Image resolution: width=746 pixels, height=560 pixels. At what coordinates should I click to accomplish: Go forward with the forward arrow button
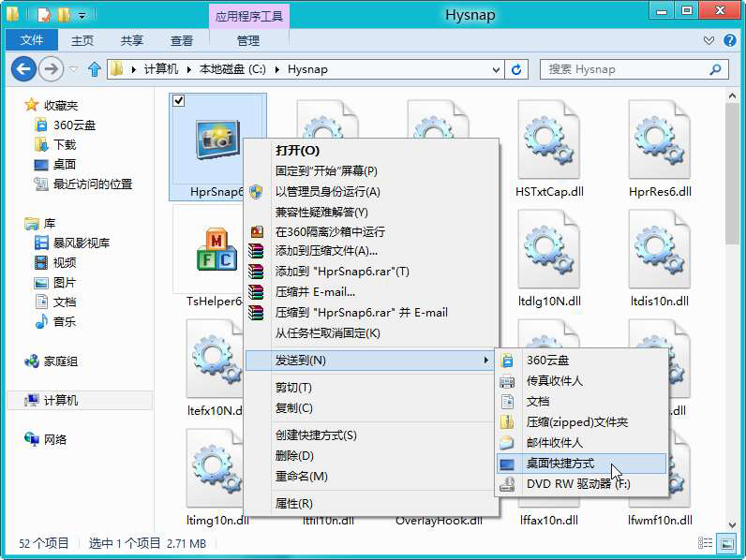pyautogui.click(x=51, y=69)
